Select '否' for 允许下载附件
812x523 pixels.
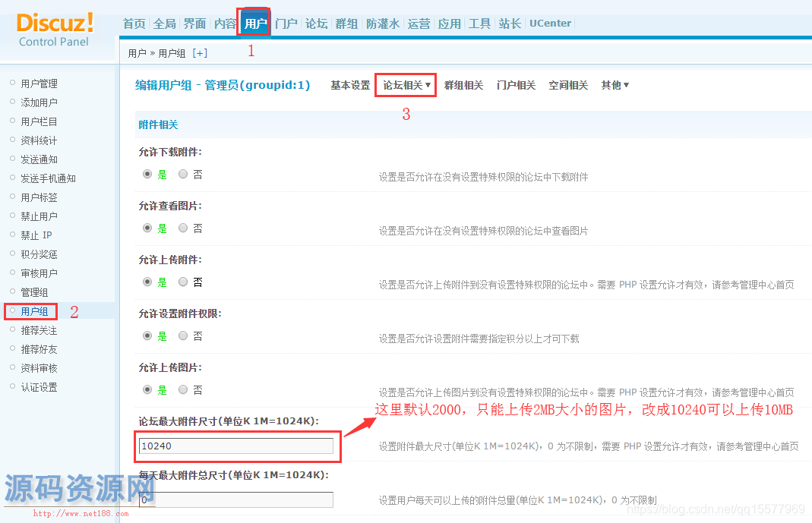(183, 174)
